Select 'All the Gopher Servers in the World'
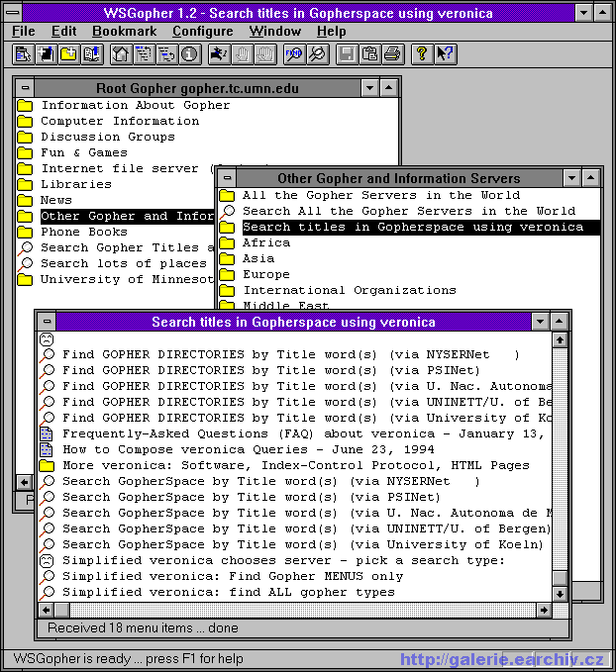This screenshot has height=672, width=616. (x=381, y=195)
